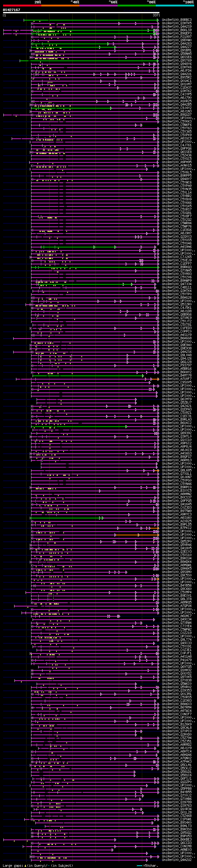Open hit UniRef100_Q3HTK5

pos(177,23)
